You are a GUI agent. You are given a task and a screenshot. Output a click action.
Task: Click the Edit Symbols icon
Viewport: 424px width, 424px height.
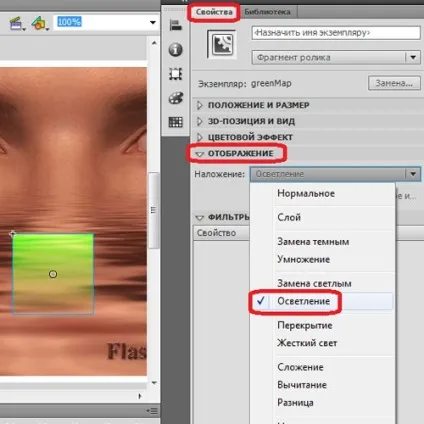coord(39,24)
